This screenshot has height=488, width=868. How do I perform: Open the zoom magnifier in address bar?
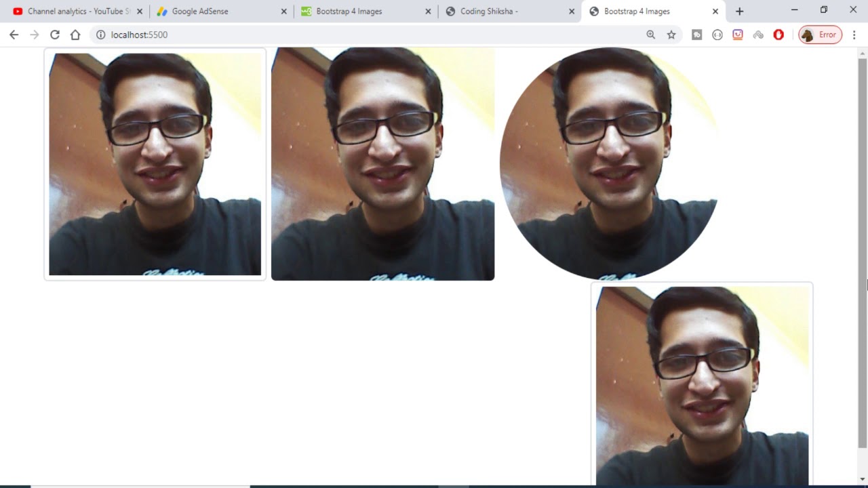tap(650, 35)
